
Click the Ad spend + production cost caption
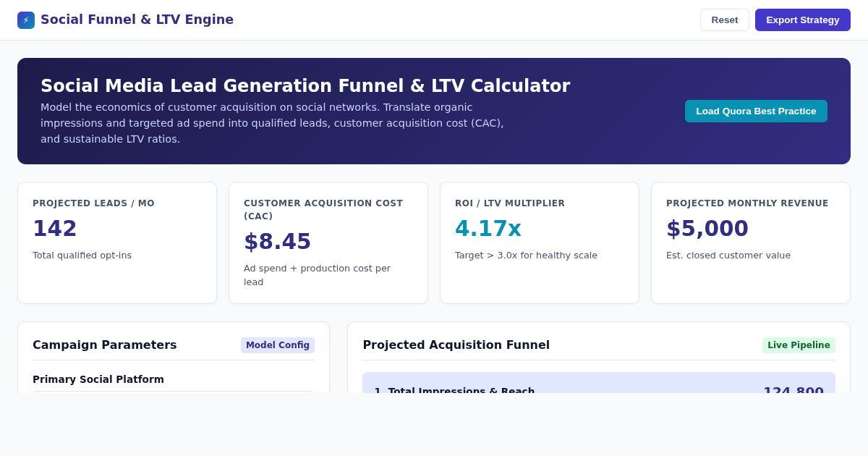[x=317, y=275]
